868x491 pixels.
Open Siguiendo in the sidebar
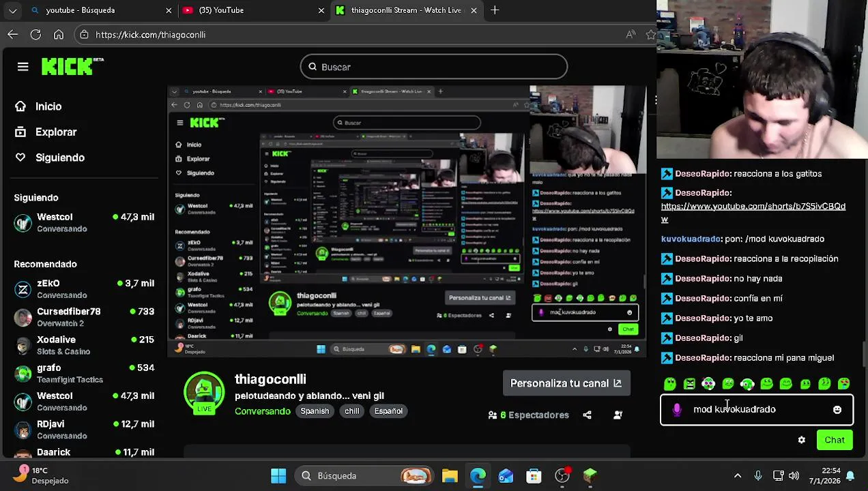tap(50, 158)
